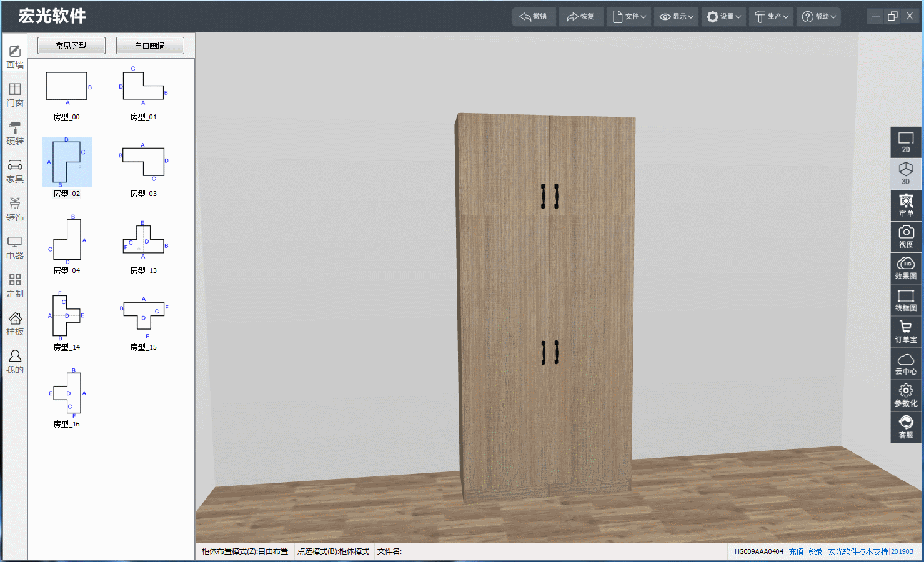Click the 登录 login link
This screenshot has height=562, width=924.
click(815, 551)
